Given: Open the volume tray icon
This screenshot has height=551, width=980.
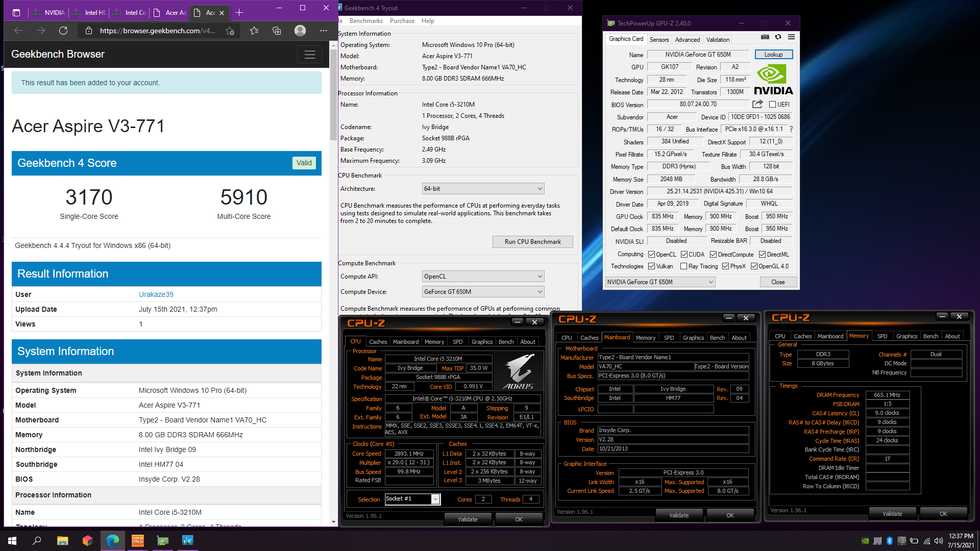Looking at the screenshot, I should [x=938, y=541].
